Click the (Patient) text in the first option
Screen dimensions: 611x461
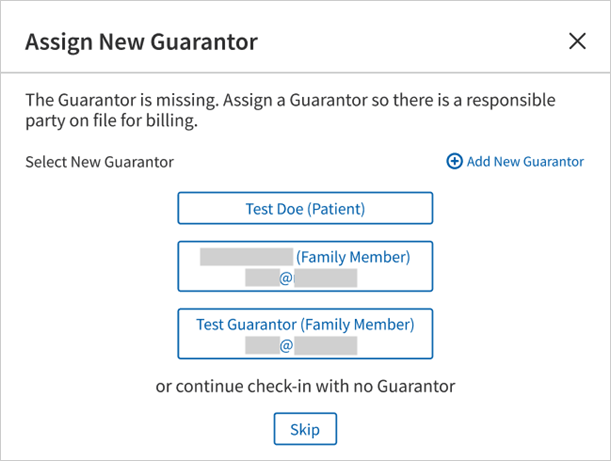(336, 209)
